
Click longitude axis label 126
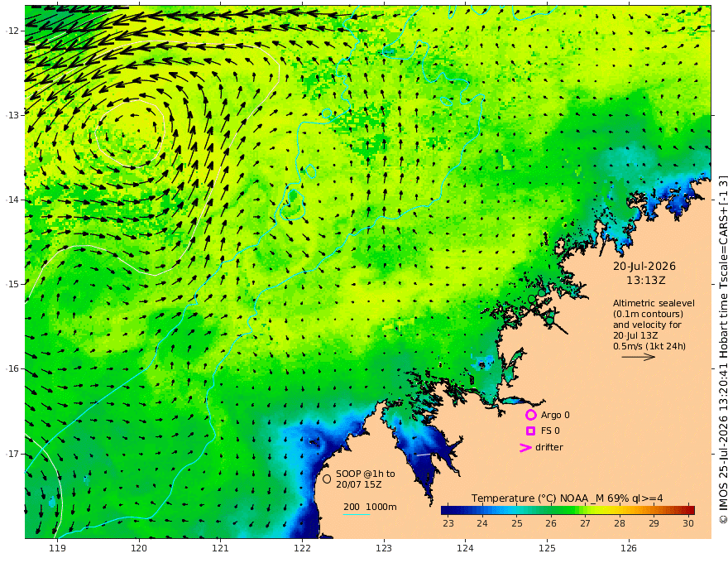pos(629,549)
